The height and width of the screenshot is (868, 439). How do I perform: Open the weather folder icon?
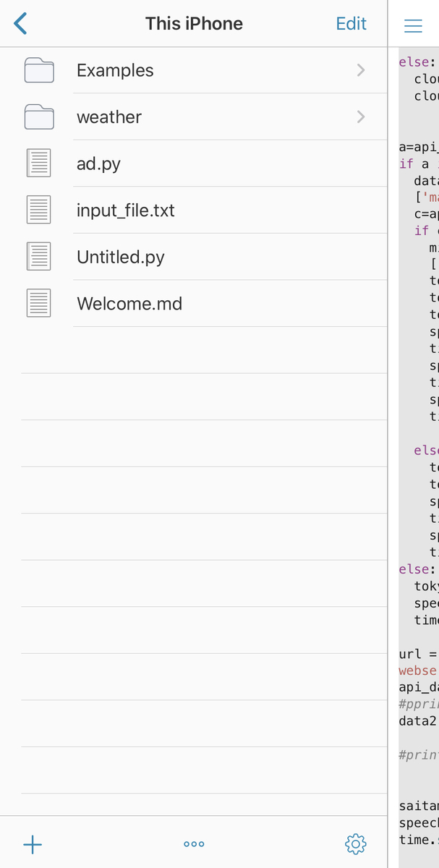coord(39,116)
